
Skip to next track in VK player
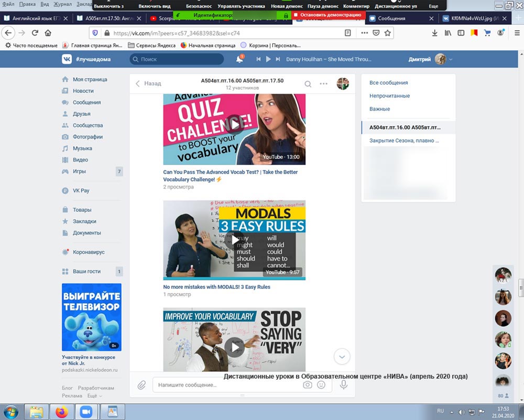click(278, 59)
